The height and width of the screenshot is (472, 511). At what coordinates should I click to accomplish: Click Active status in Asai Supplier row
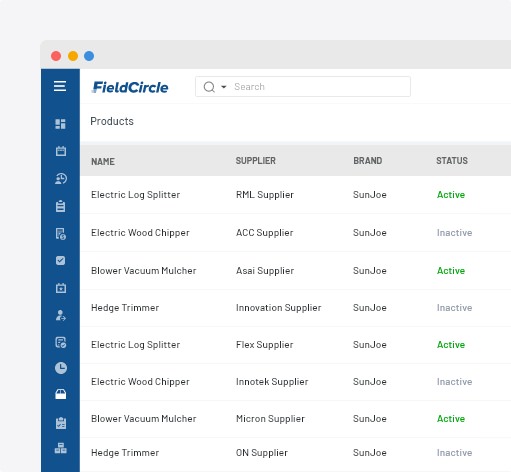451,271
